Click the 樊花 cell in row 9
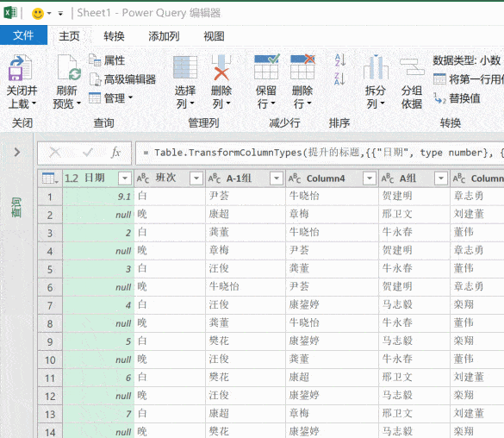Screen dimensions: 504x438 (246, 341)
